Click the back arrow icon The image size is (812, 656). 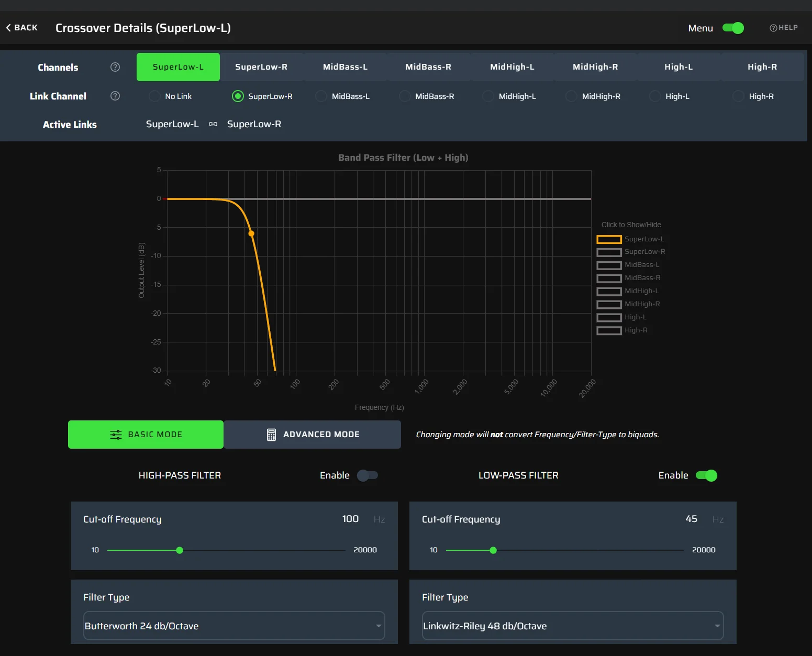(8, 28)
